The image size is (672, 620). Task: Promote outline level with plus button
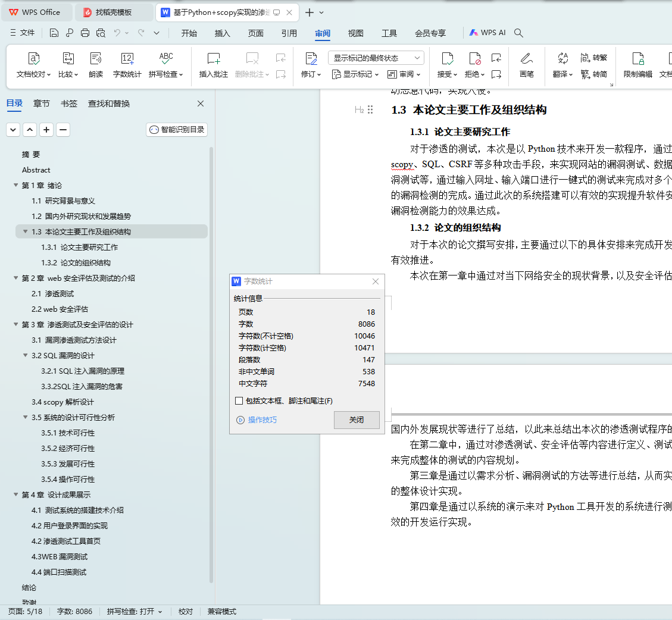46,129
